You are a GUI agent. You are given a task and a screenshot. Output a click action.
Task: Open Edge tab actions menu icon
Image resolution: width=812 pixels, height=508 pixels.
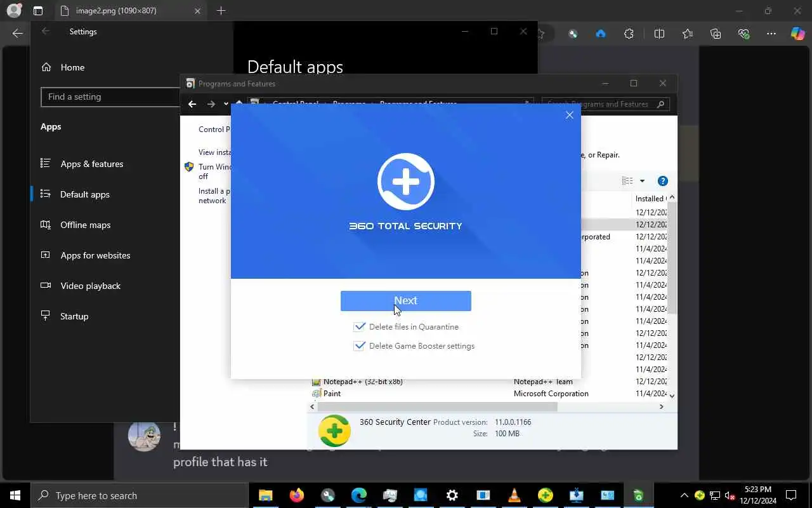[x=38, y=11]
